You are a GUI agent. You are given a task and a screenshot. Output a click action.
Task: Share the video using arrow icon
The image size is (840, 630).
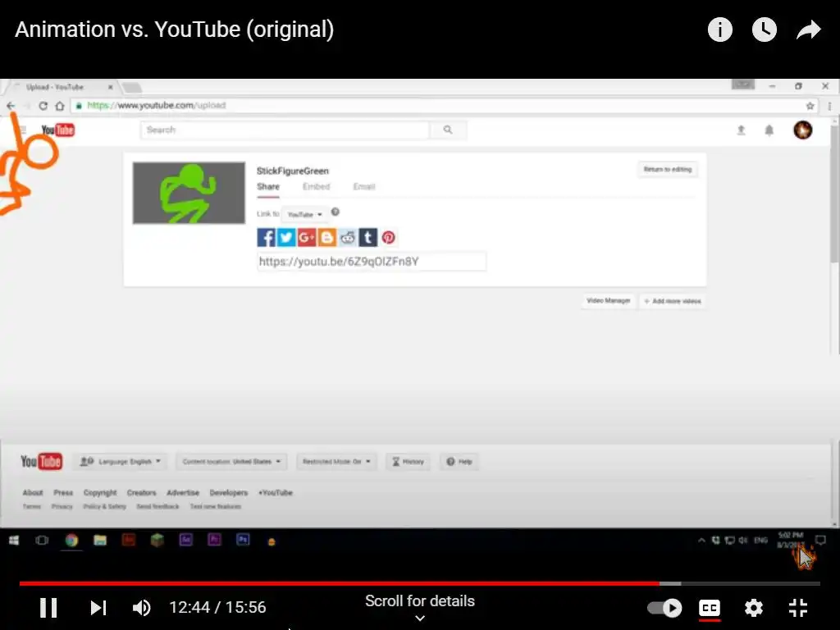click(808, 30)
